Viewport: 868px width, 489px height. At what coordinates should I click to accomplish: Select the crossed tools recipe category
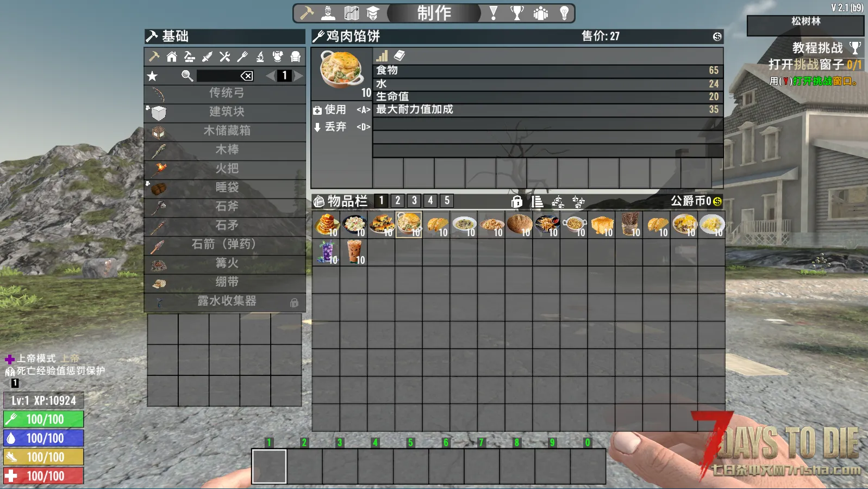tap(225, 57)
